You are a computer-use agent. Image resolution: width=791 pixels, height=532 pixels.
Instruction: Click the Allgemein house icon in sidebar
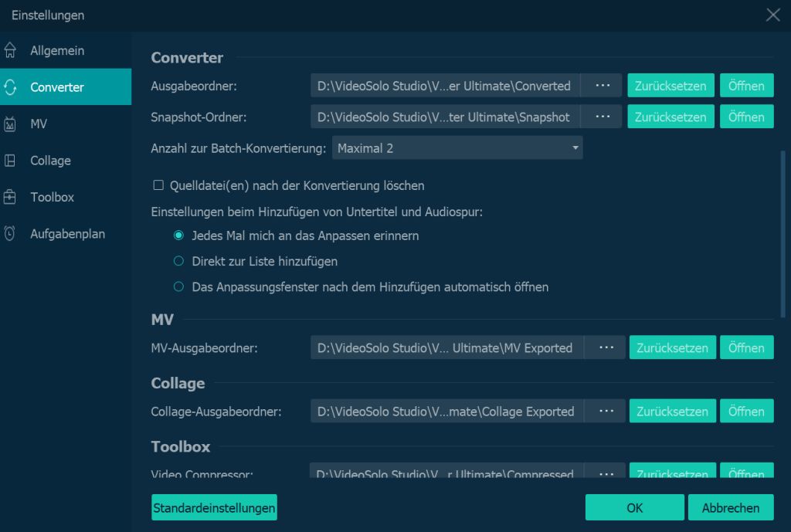[x=10, y=51]
